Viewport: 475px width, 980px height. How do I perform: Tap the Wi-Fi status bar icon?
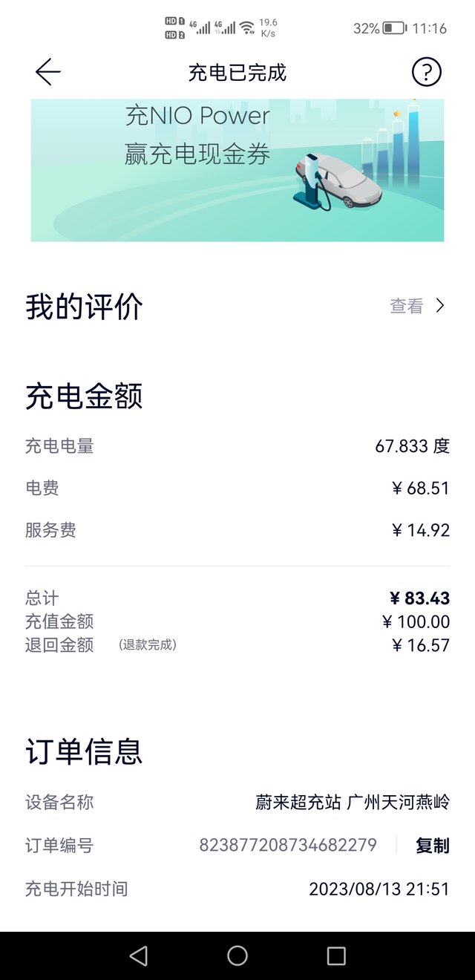245,28
